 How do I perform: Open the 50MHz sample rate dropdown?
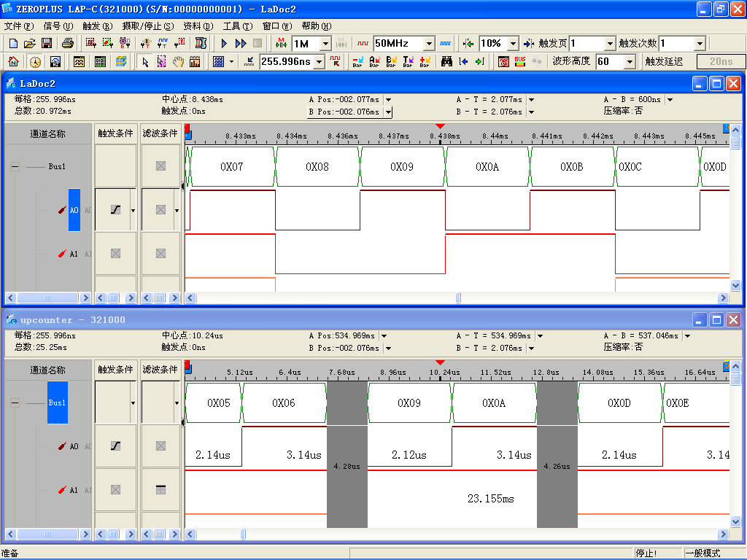[x=429, y=44]
